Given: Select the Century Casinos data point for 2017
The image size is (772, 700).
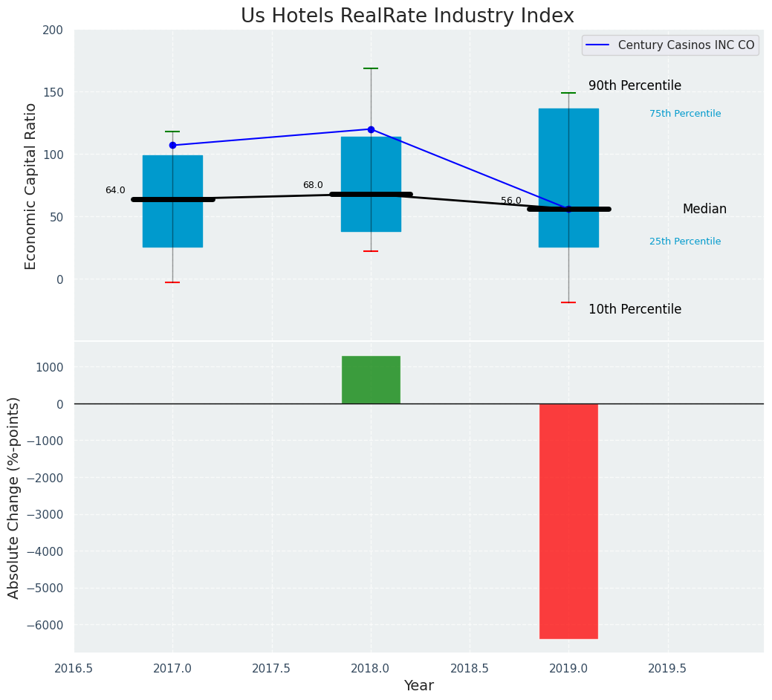Looking at the screenshot, I should click(172, 145).
